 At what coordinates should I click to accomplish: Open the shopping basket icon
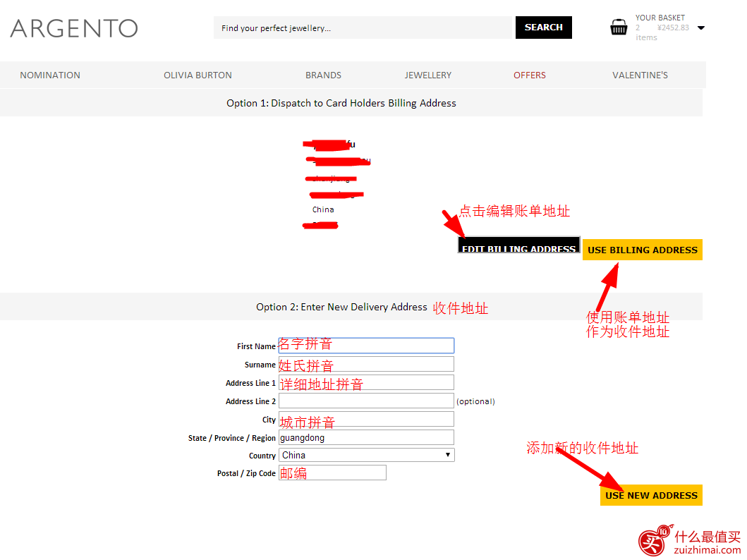tap(619, 27)
